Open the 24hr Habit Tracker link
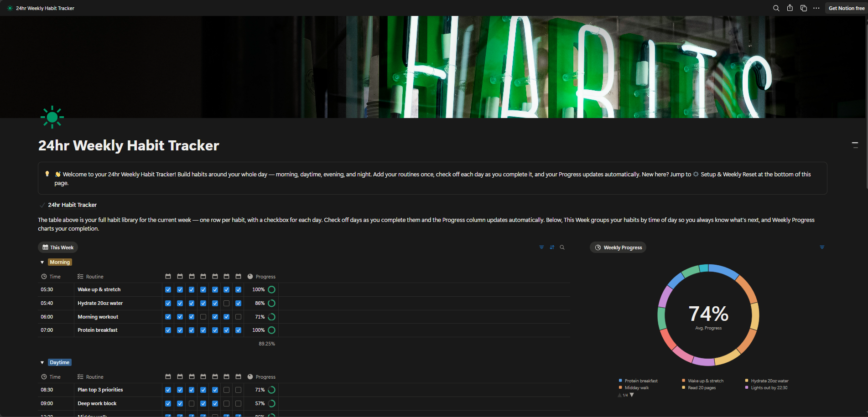 72,205
